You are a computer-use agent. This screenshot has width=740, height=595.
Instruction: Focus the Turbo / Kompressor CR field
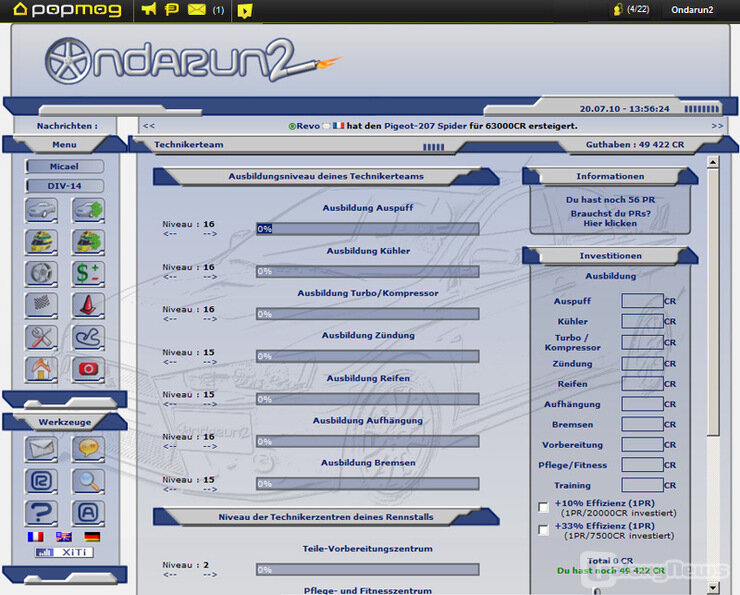(643, 342)
